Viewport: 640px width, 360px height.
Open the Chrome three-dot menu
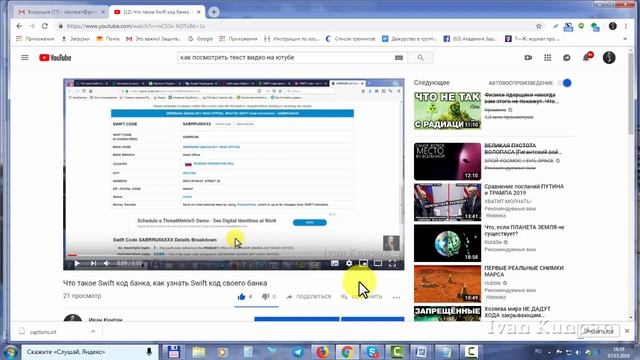[x=626, y=26]
